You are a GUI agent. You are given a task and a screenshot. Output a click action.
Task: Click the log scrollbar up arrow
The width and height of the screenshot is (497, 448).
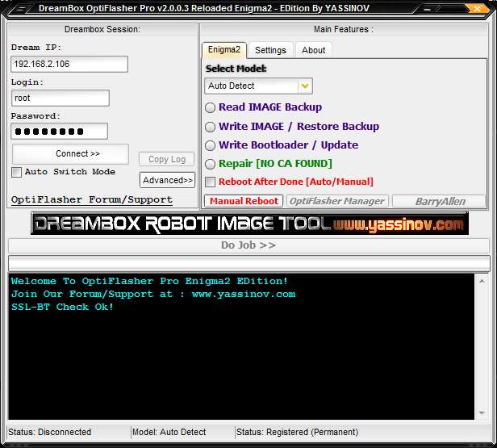tap(482, 281)
